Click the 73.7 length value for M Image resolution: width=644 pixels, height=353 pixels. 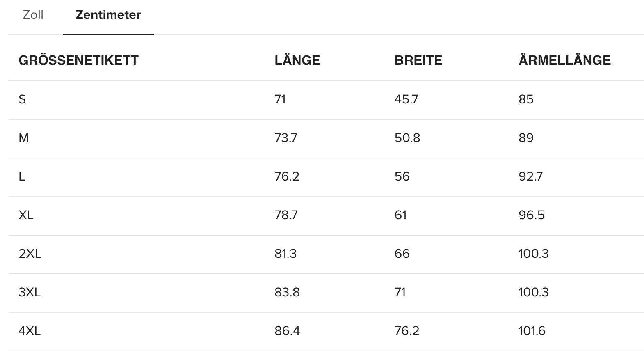click(286, 138)
